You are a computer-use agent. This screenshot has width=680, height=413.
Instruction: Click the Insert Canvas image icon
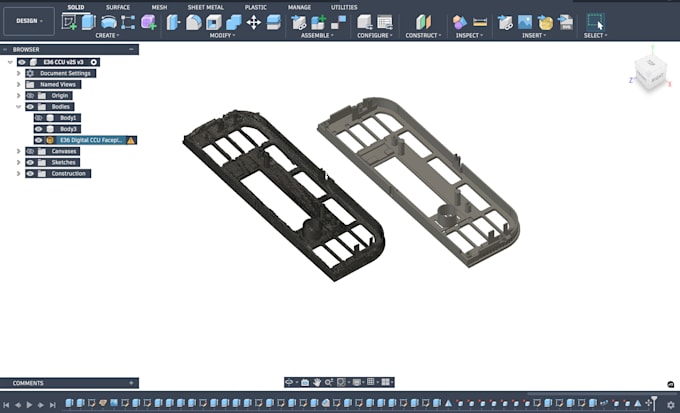[525, 22]
